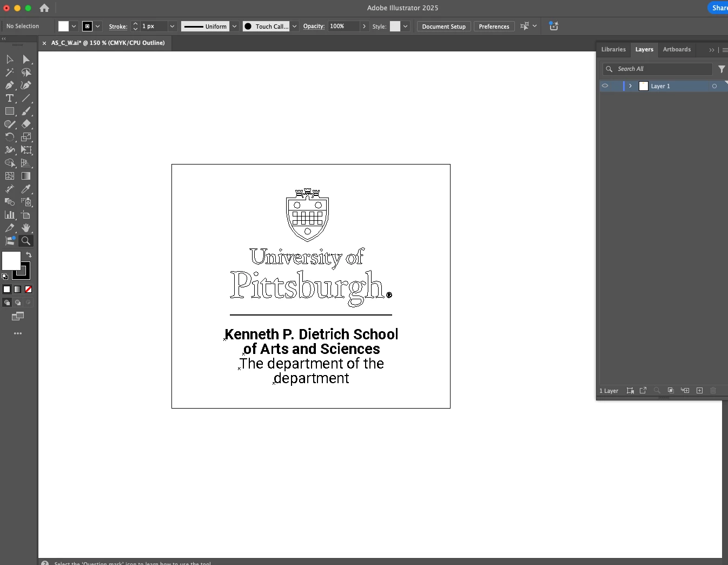Expand Layer 1 disclosure arrow
The width and height of the screenshot is (728, 565).
tap(630, 86)
